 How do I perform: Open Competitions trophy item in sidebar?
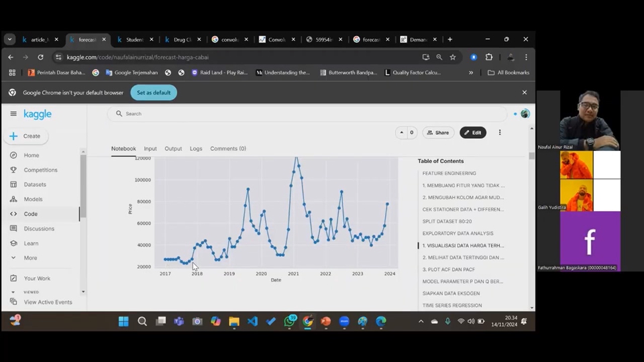(40, 170)
